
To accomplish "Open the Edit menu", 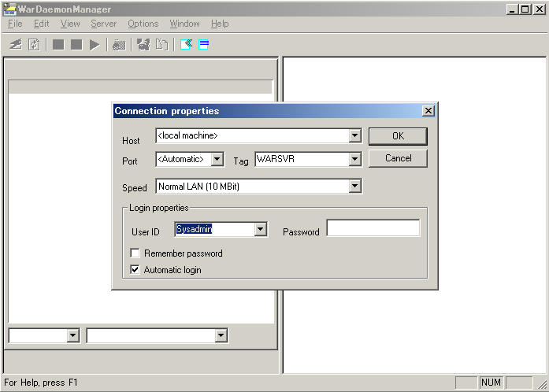I will [41, 24].
